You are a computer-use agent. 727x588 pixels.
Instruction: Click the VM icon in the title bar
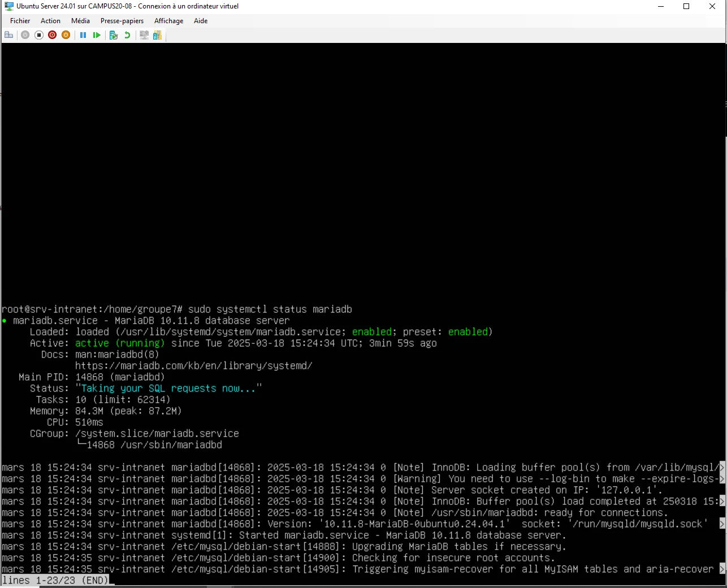pyautogui.click(x=9, y=6)
